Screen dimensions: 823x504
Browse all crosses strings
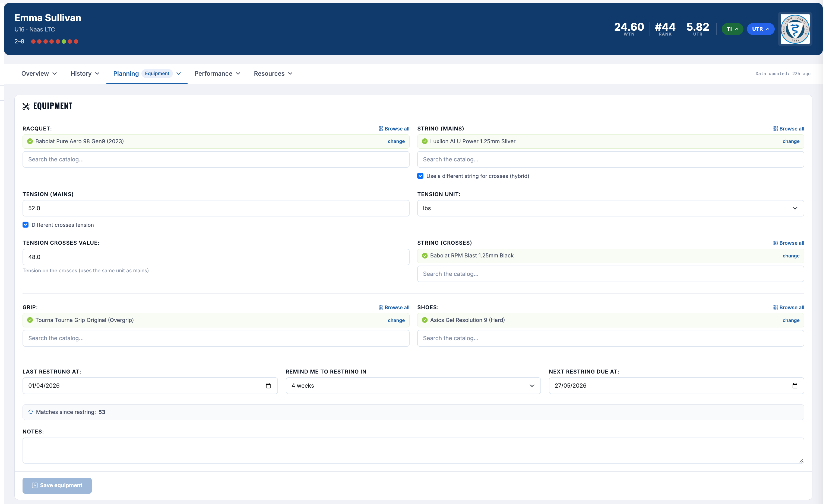click(x=788, y=243)
